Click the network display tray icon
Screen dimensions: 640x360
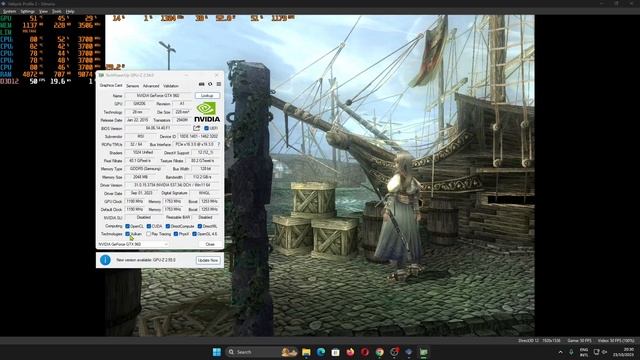pos(596,352)
